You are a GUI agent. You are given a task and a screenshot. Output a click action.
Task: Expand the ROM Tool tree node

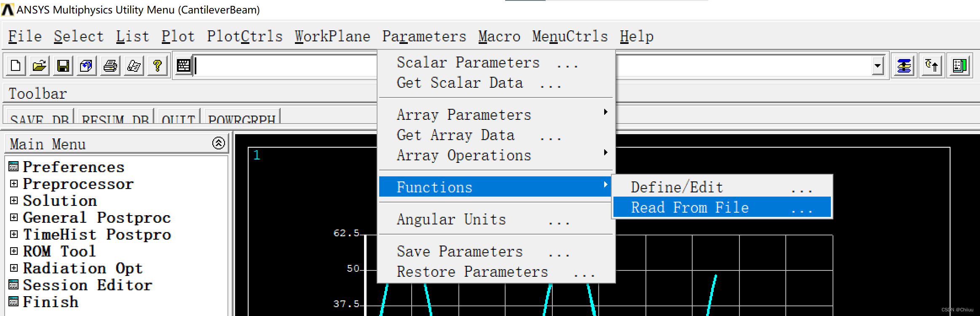click(x=14, y=251)
